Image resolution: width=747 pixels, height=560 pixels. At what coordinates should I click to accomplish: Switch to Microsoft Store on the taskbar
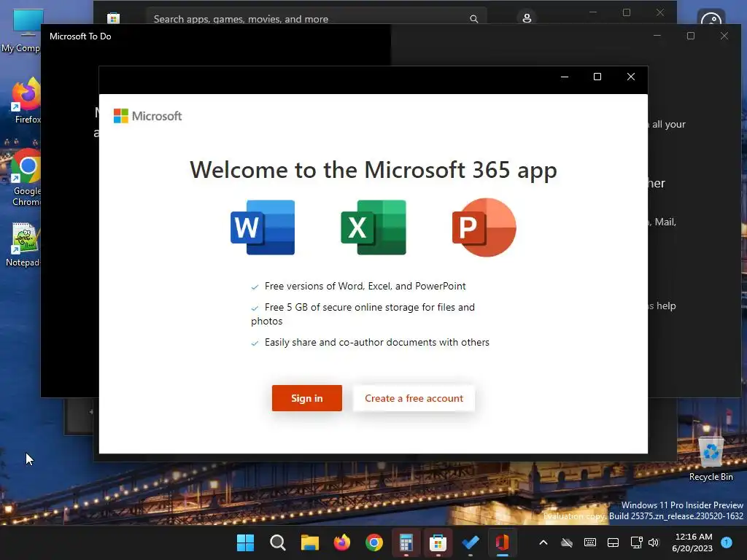[x=438, y=542]
